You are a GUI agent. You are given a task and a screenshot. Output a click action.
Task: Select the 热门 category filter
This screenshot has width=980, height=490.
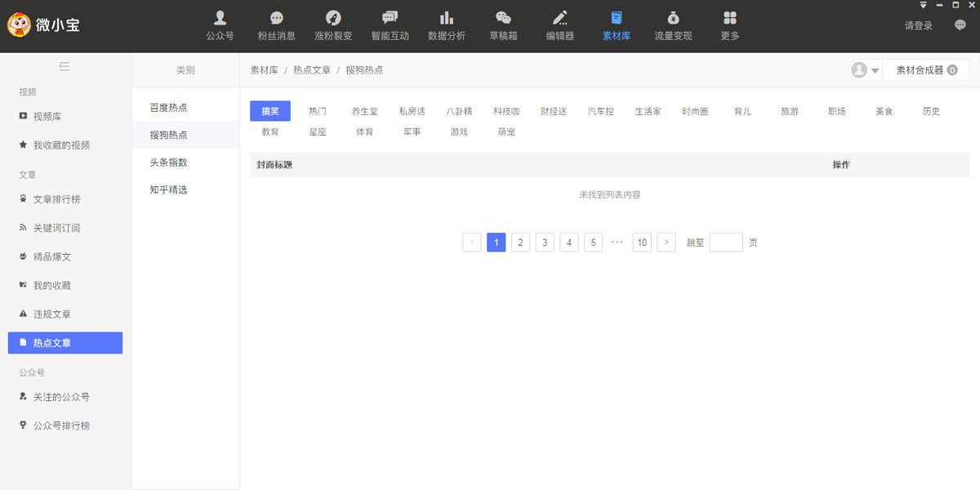[x=317, y=110]
